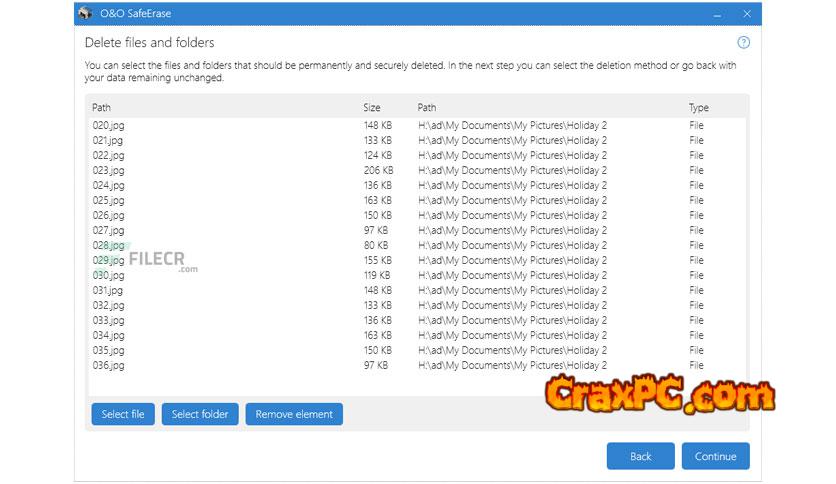This screenshot has height=484, width=836.
Task: Select the 027.jpg file row
Action: point(417,230)
